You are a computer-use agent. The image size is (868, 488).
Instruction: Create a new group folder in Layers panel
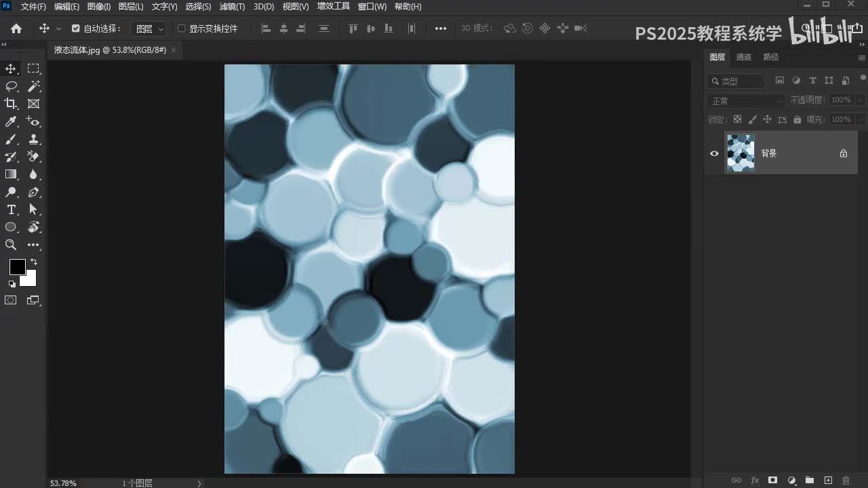[810, 481]
